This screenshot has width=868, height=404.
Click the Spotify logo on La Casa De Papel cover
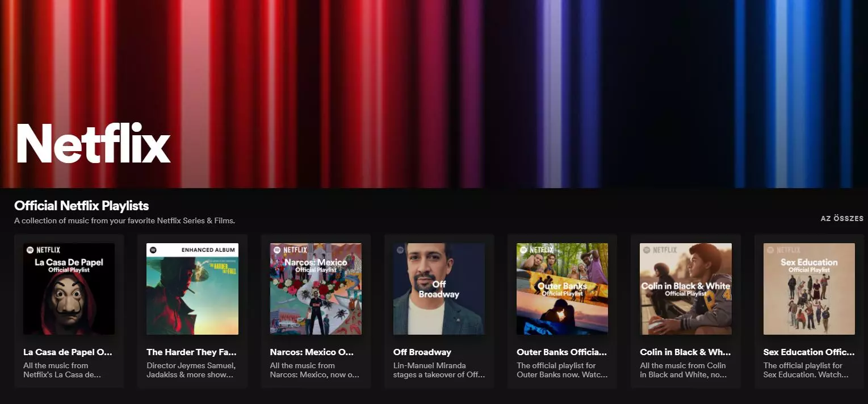[30, 249]
